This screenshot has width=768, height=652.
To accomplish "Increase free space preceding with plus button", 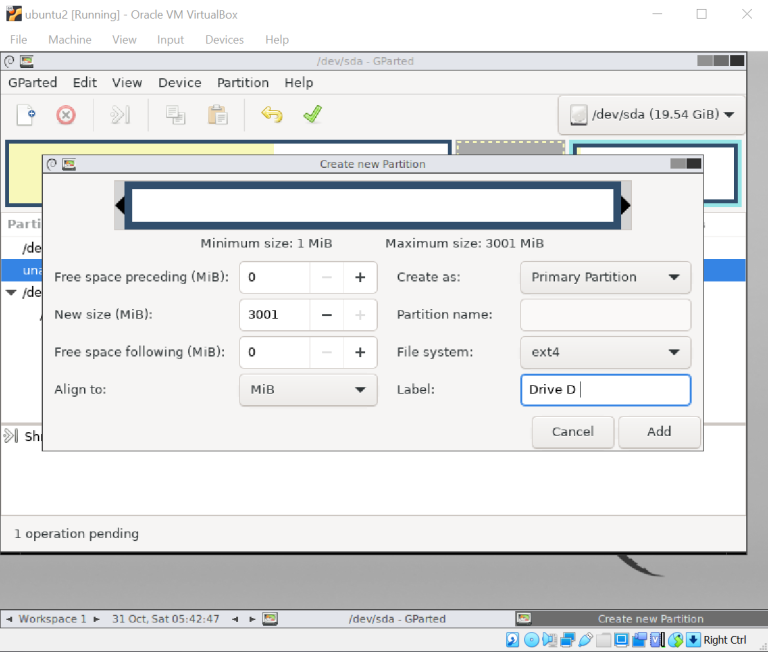I will coord(360,277).
